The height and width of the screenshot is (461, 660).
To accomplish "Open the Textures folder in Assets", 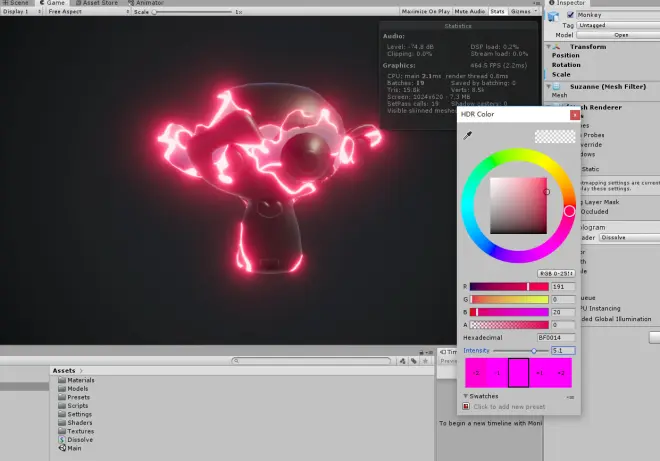I will (76, 431).
